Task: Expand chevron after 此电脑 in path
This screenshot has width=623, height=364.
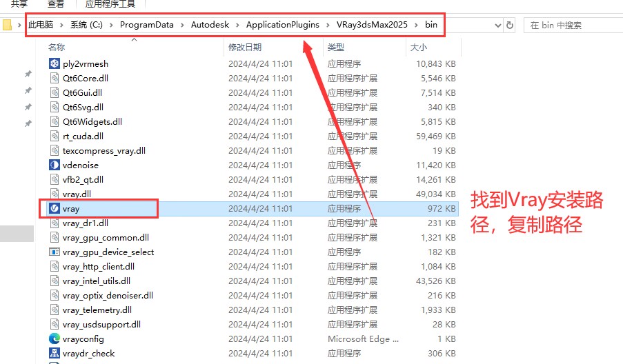Action: pos(61,25)
